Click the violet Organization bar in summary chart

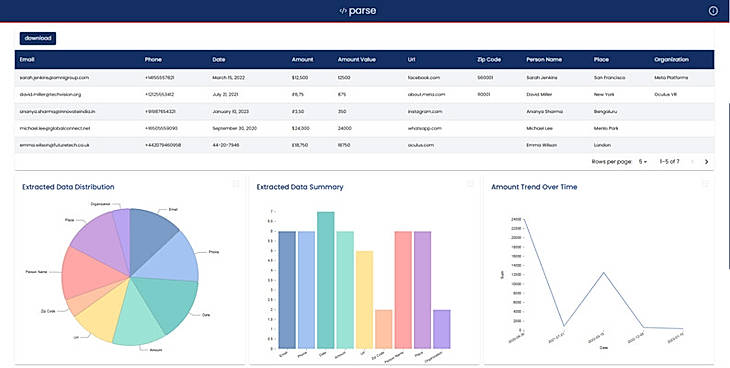(442, 329)
